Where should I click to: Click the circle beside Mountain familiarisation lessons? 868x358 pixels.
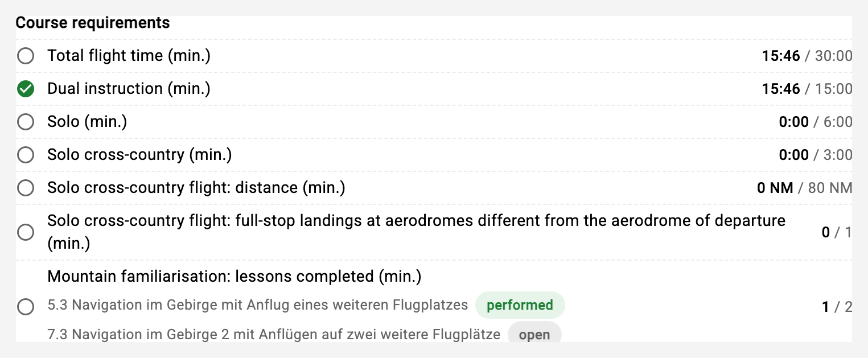coord(26,307)
